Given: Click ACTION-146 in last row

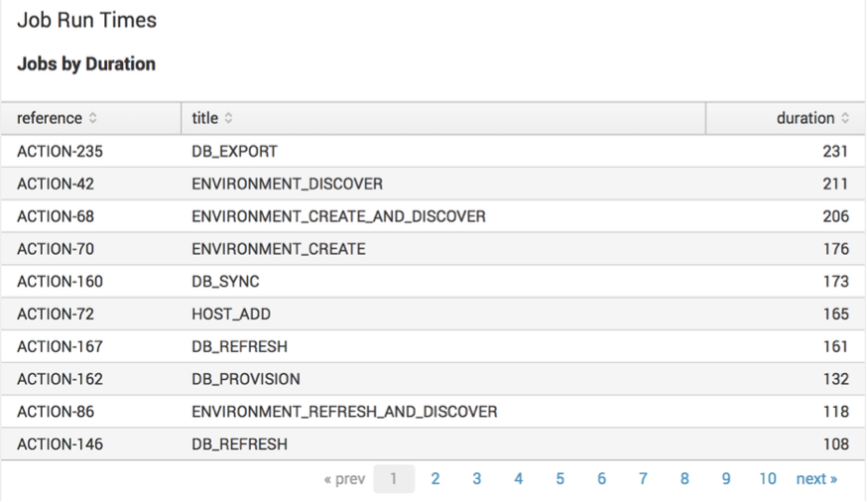Looking at the screenshot, I should (60, 444).
